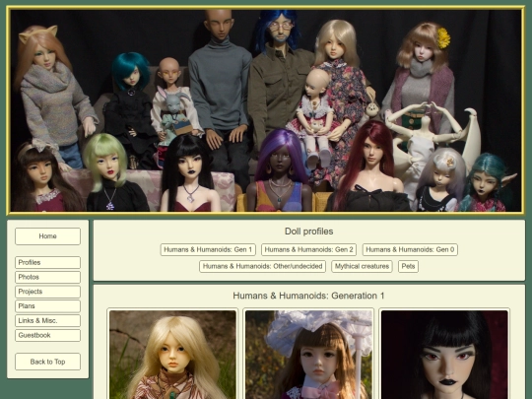This screenshot has width=532, height=399.
Task: Click the 'Doll profiles' heading
Action: (308, 232)
